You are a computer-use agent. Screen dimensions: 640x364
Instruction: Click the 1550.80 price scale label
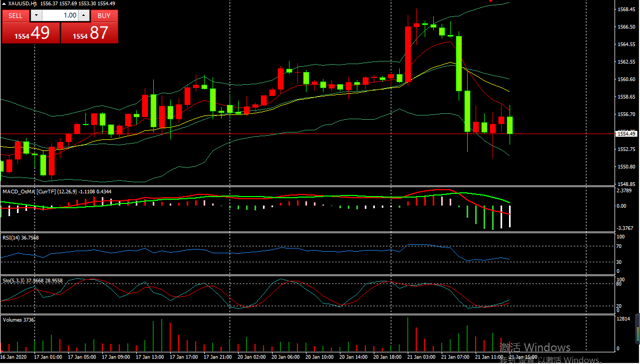click(x=626, y=167)
